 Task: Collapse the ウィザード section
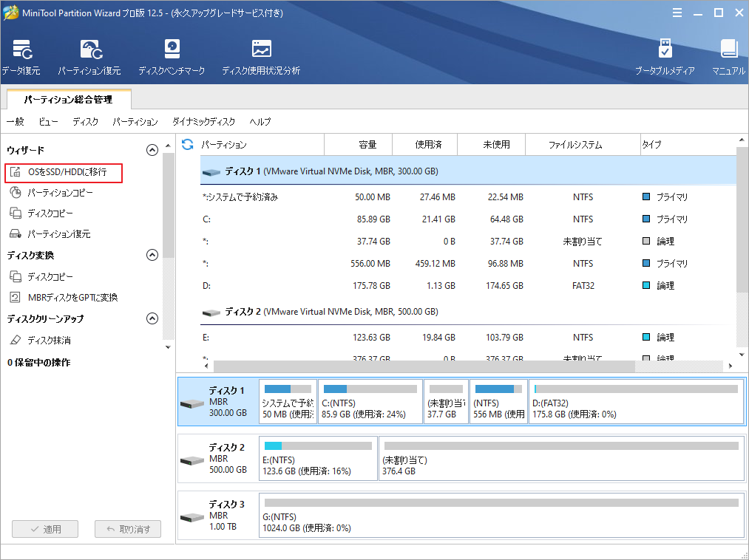tap(152, 150)
